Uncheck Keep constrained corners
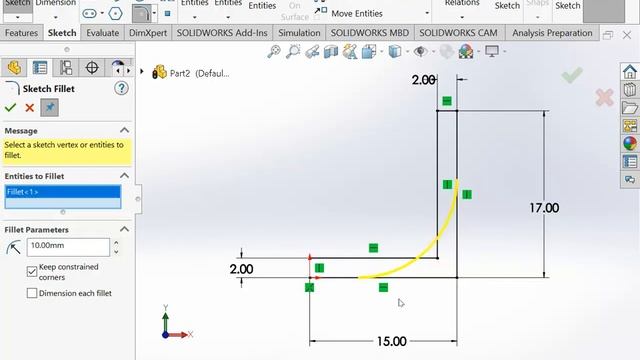The image size is (640, 360). pyautogui.click(x=32, y=272)
